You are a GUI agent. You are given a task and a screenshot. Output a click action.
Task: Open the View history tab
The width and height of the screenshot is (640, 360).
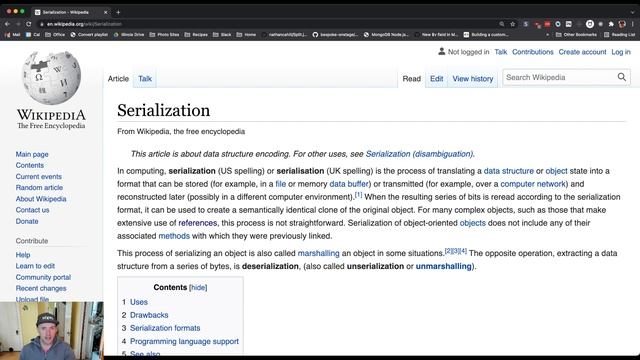coord(473,79)
